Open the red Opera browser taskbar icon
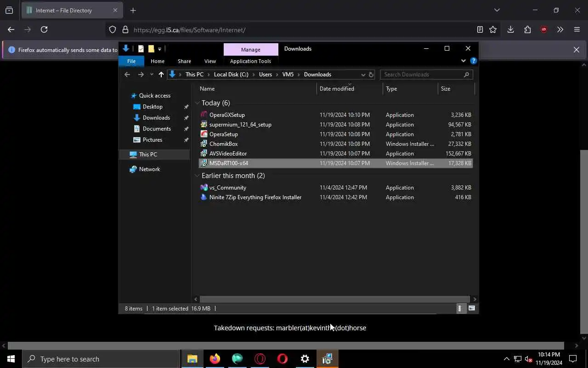This screenshot has width=588, height=368. click(283, 359)
